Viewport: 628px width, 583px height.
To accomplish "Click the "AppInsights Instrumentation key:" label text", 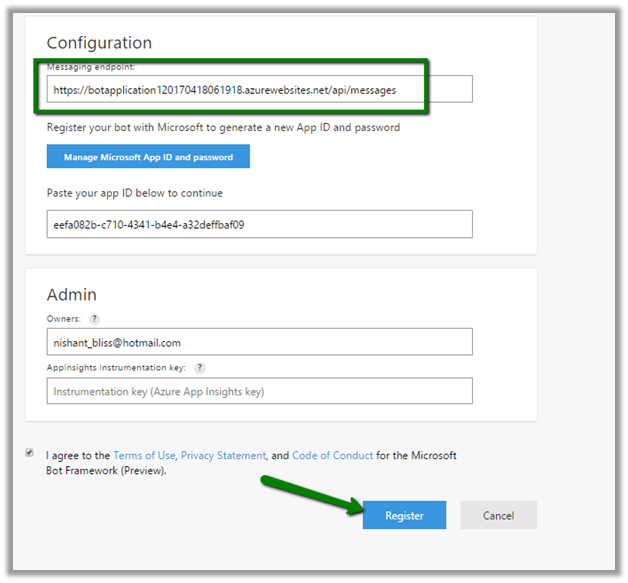I will pyautogui.click(x=117, y=368).
